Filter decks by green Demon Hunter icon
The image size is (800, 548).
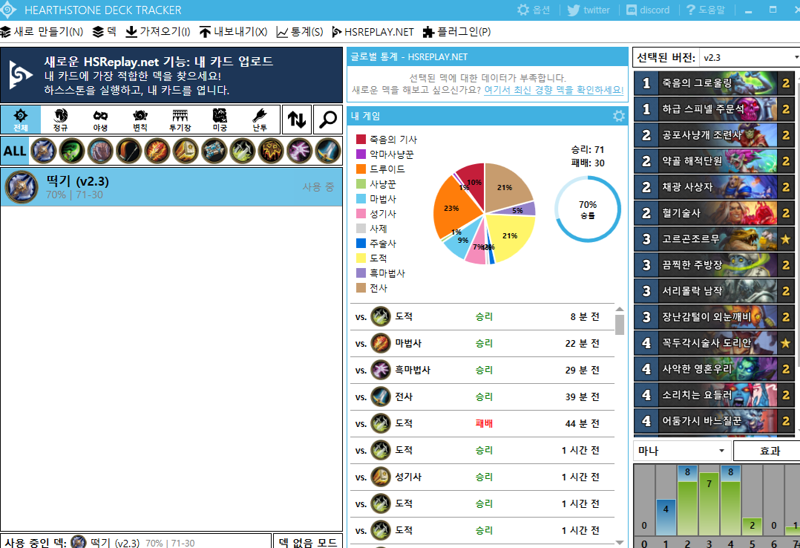pos(72,151)
